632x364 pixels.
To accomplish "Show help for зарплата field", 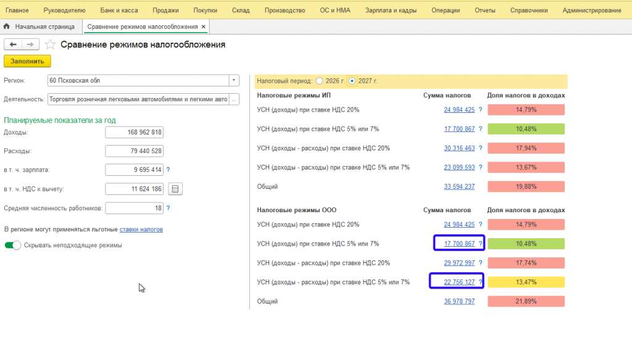I will point(168,170).
